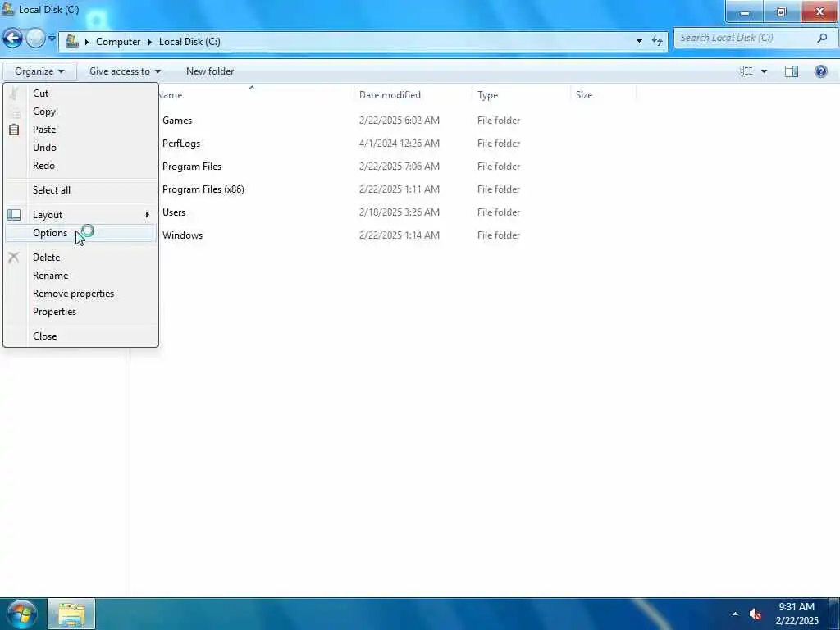The height and width of the screenshot is (630, 840).
Task: Choose Close in the Organize menu
Action: (80, 336)
